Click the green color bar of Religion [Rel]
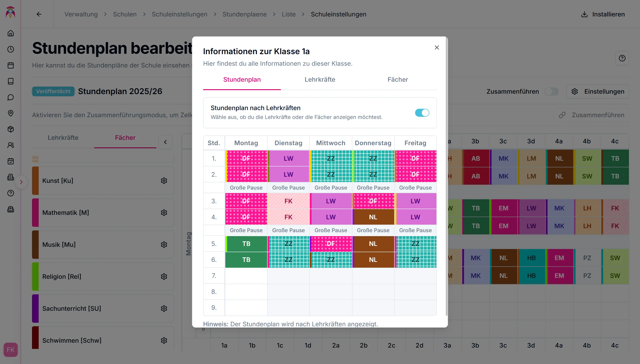Screen dimensions: 640x364 pyautogui.click(x=35, y=277)
